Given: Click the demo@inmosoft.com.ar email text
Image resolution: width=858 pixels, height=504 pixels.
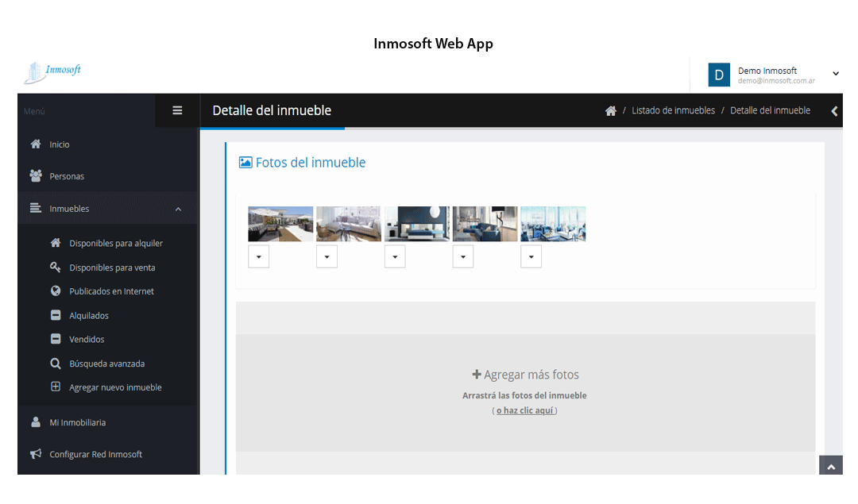Looking at the screenshot, I should click(x=776, y=81).
